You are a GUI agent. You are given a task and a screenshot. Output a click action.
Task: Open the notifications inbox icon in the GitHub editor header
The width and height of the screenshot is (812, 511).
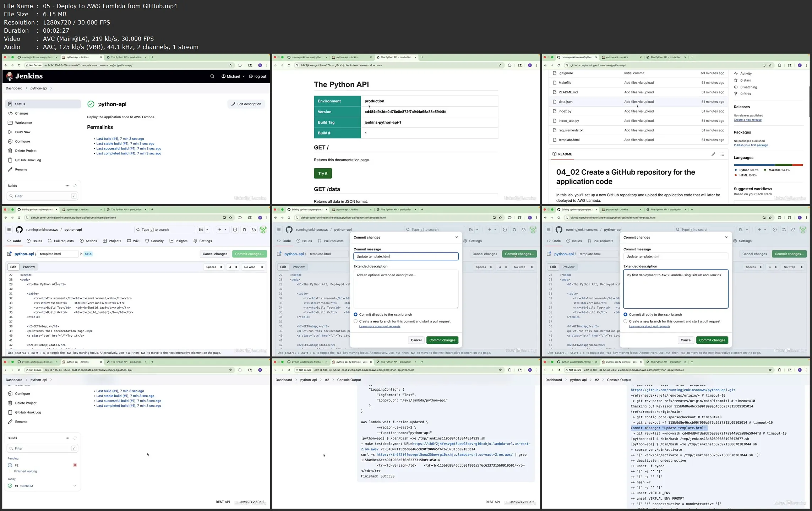[x=254, y=230]
